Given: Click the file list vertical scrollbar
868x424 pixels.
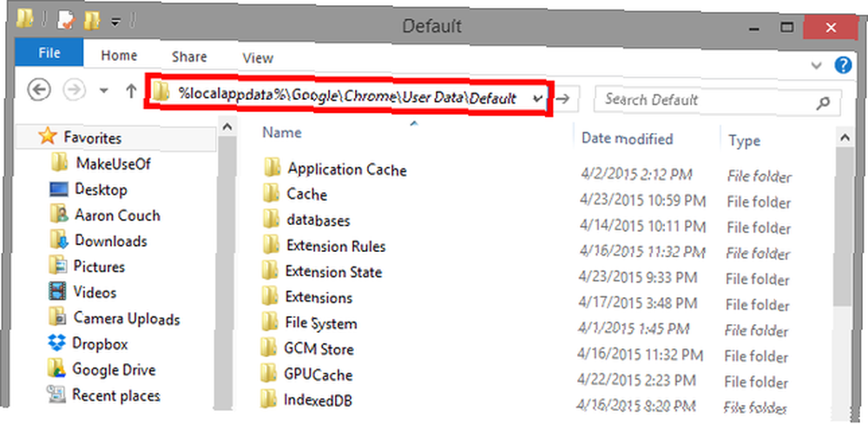Looking at the screenshot, I should coord(845,272).
